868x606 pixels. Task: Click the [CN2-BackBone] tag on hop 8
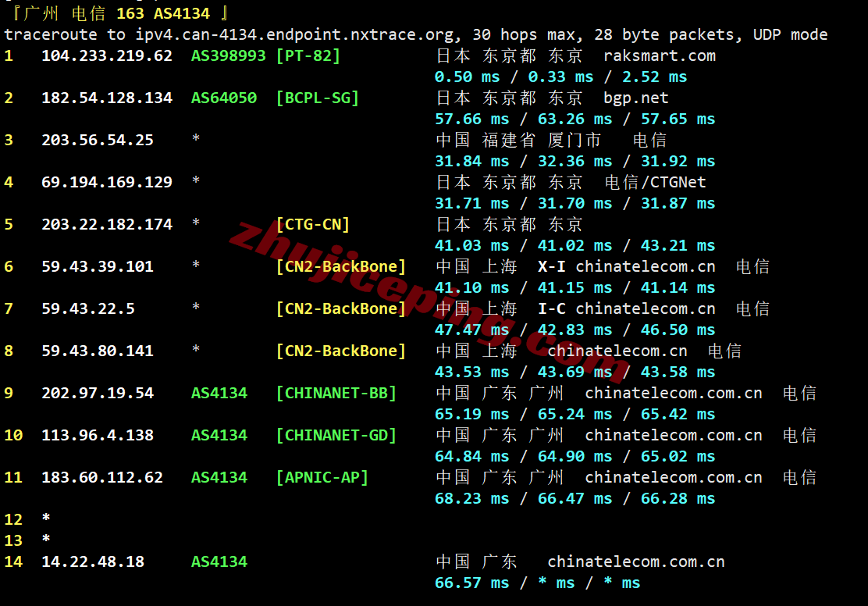[x=341, y=351]
